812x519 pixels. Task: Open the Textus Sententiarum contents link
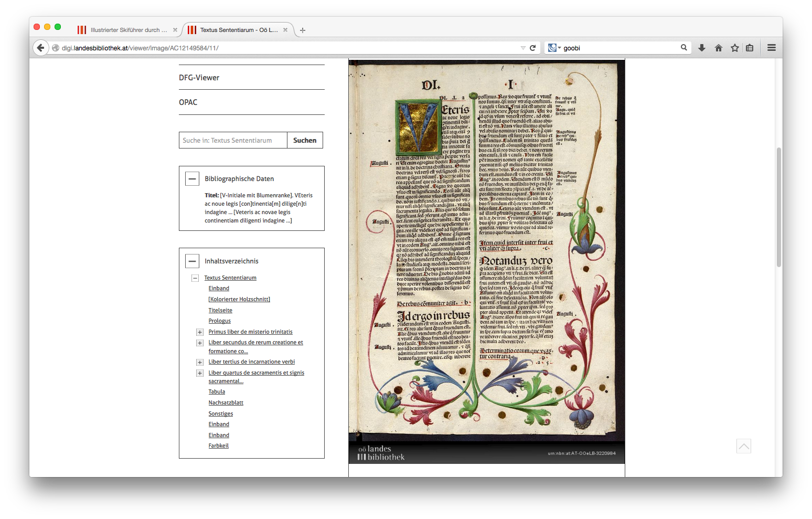230,278
